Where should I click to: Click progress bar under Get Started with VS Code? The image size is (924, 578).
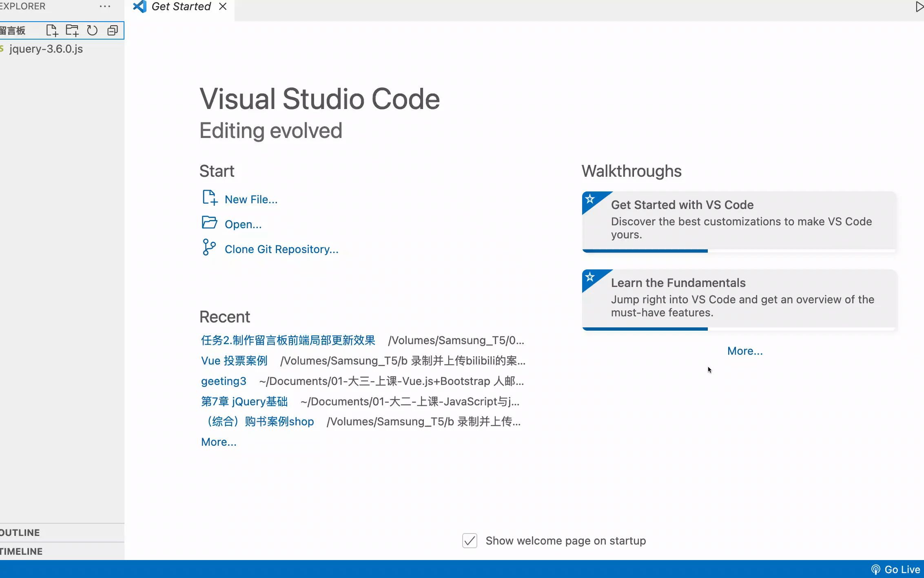[739, 251]
